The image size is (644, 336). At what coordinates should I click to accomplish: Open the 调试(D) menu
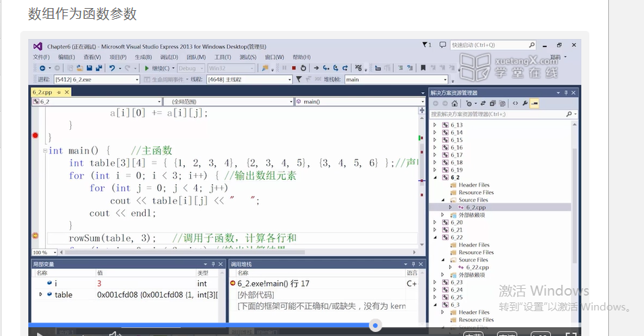(169, 57)
